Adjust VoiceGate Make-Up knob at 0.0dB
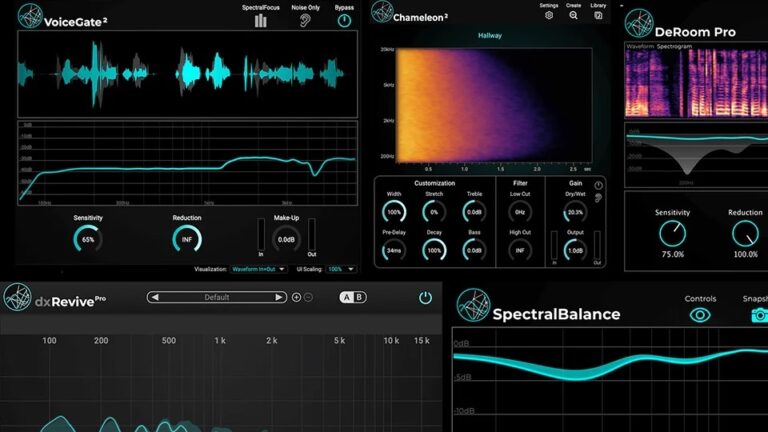Image resolution: width=768 pixels, height=432 pixels. pos(286,240)
